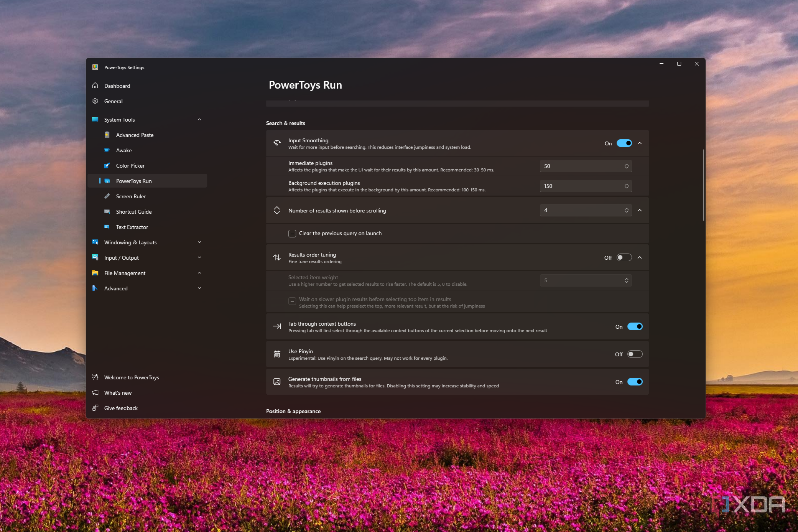Expand the Input / Output chevron
The height and width of the screenshot is (532, 798).
coord(199,257)
